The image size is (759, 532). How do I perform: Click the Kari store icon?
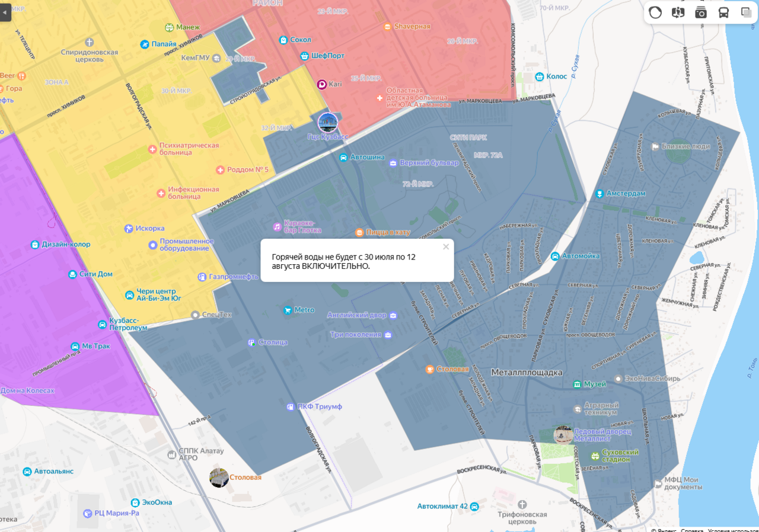(x=322, y=84)
